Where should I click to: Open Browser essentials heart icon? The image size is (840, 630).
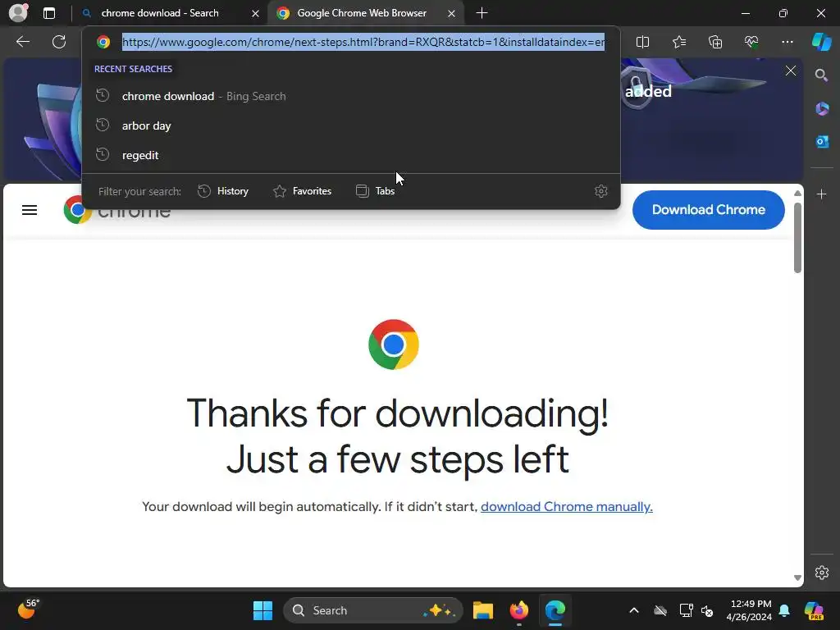pos(751,42)
